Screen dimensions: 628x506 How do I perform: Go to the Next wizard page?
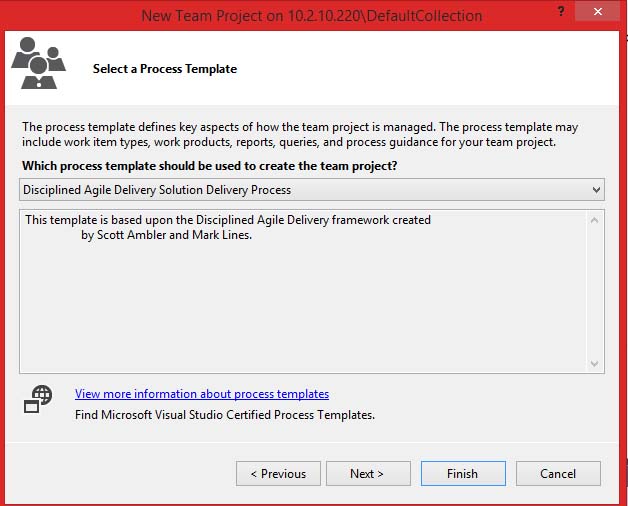368,474
